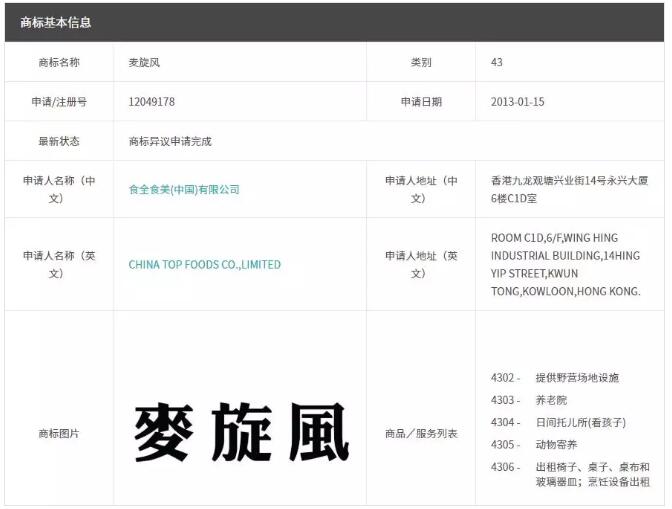Click the 申请日期 label cell
Screen dimensions: 672x509
pos(421,102)
